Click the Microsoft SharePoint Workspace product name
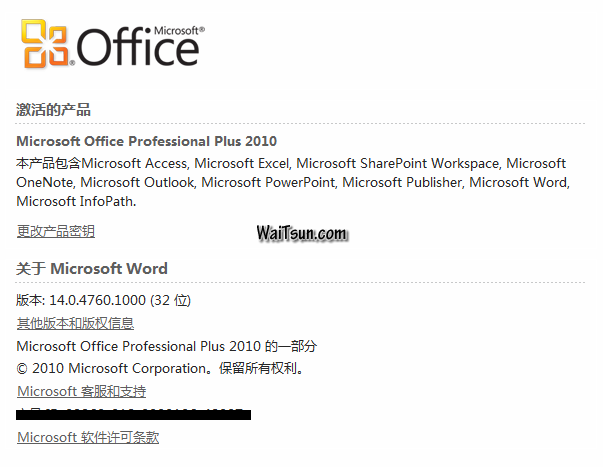This screenshot has width=603, height=467. [x=397, y=163]
